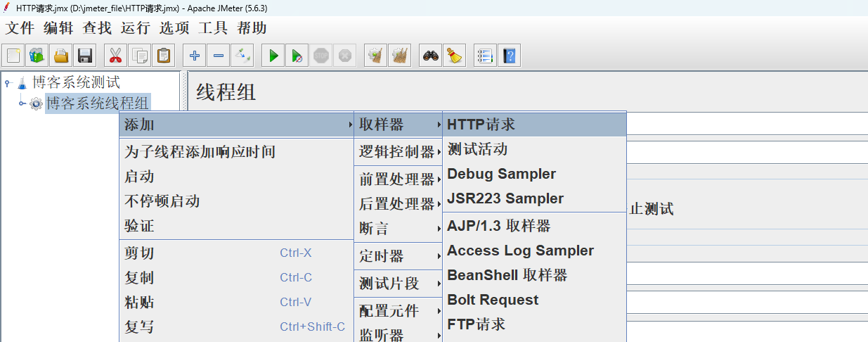This screenshot has height=342, width=868.
Task: Click the Open file folder icon
Action: click(62, 55)
